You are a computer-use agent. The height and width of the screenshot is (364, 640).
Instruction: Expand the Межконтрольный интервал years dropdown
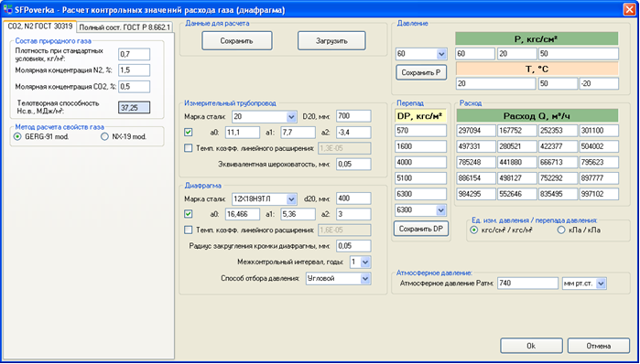coord(361,262)
